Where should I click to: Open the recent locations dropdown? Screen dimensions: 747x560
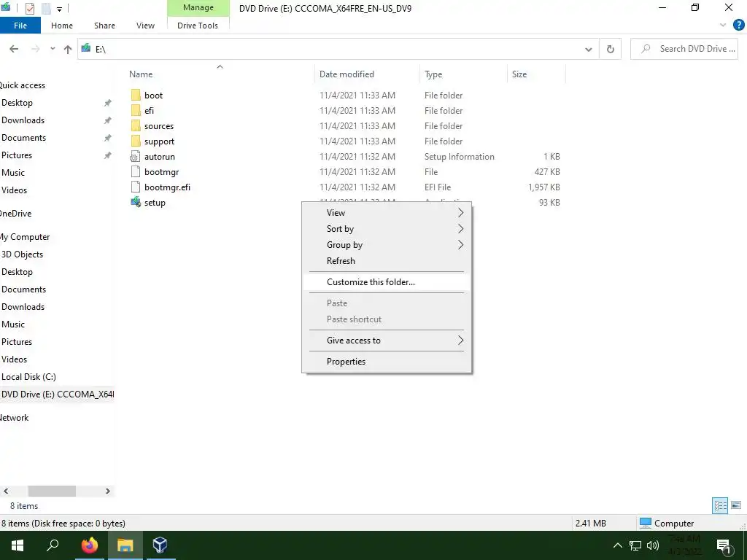coord(53,49)
